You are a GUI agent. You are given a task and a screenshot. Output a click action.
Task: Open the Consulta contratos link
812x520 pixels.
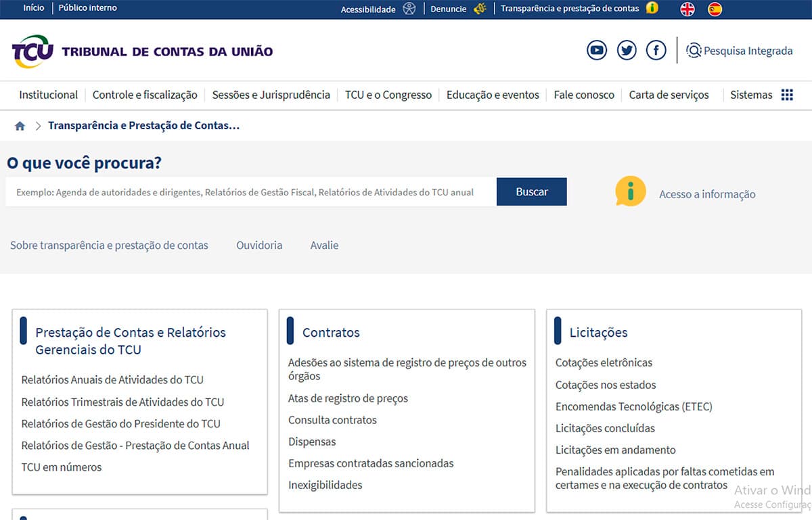[332, 420]
